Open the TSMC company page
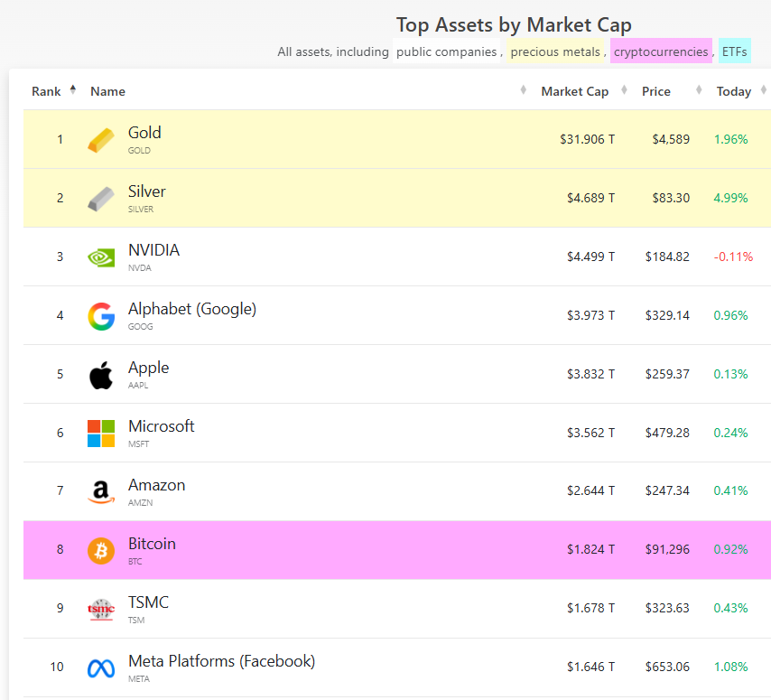This screenshot has width=771, height=700. [148, 602]
